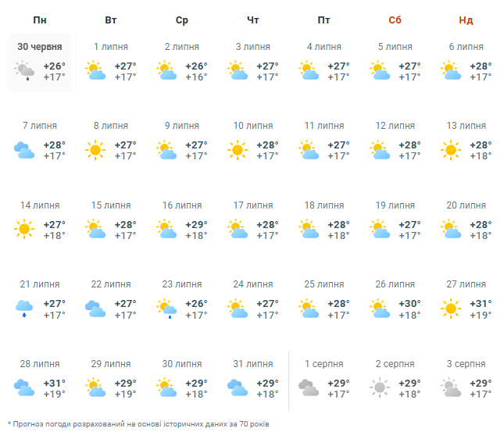This screenshot has width=504, height=439.
Task: Click the rainy cloud icon for 21 липня
Action: tap(24, 309)
